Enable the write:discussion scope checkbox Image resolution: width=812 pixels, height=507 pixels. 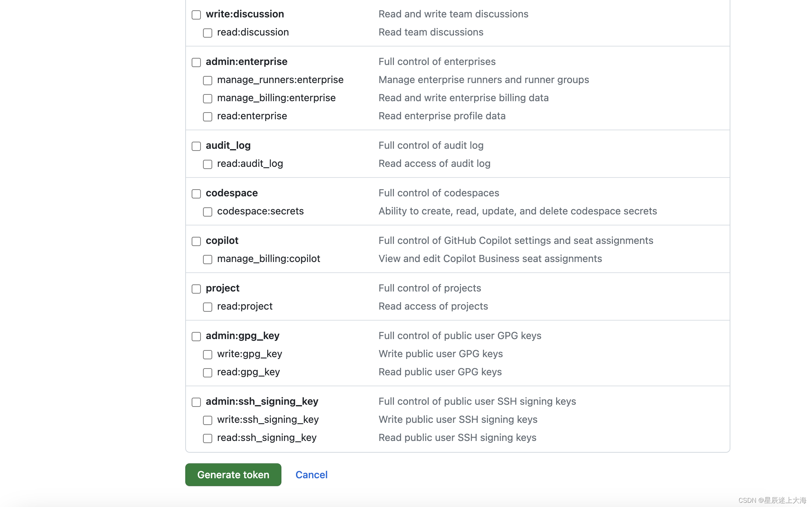pos(196,15)
